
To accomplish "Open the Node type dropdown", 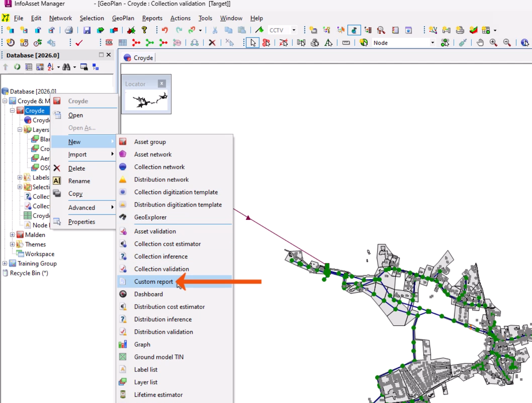I will tap(432, 43).
